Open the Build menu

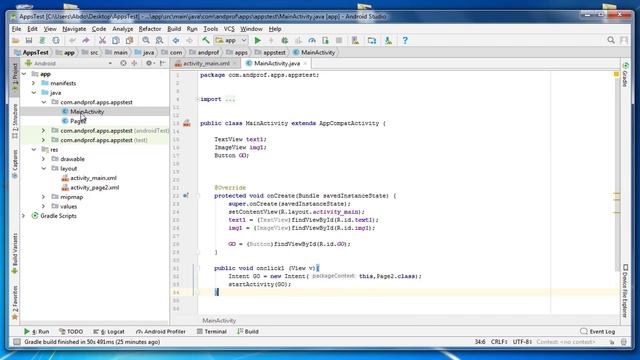174,29
